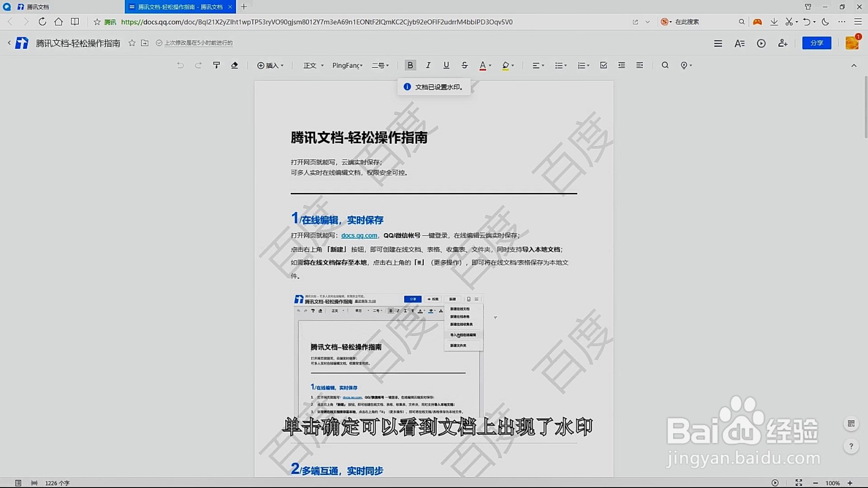868x488 pixels.
Task: Click the zoom out minus button
Action: point(815,483)
